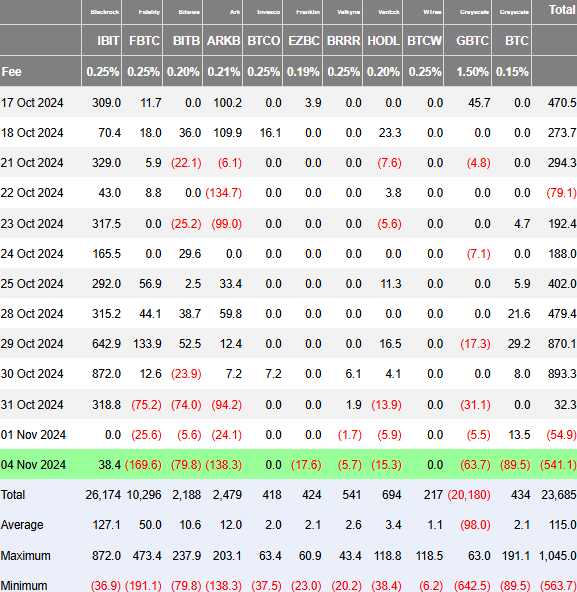Click the 872.0 IBIT value on 30 Oct

106,374
